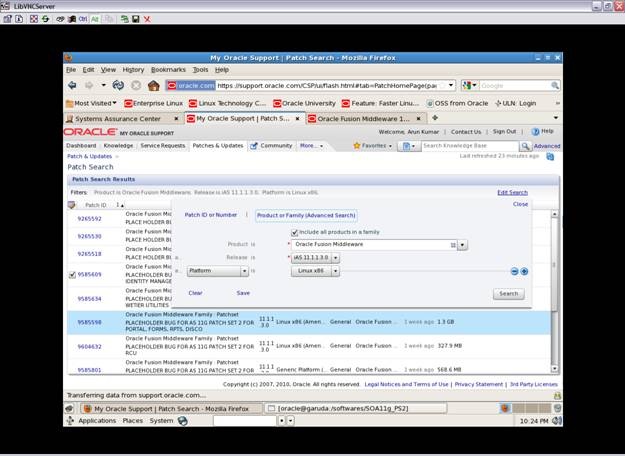Remove filter row with minus icon

[514, 271]
